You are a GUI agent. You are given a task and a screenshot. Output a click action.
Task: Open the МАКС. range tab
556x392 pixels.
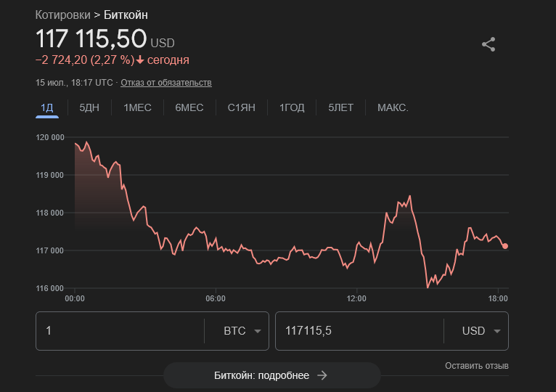point(393,107)
